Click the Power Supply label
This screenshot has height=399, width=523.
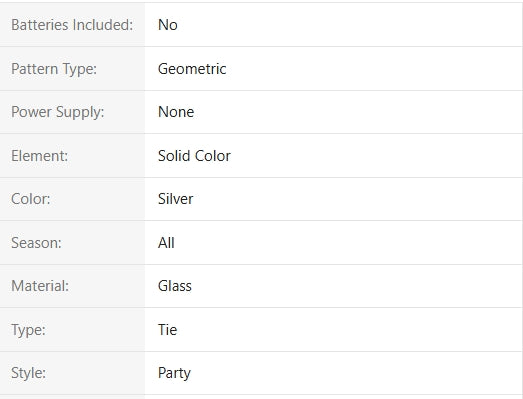58,112
